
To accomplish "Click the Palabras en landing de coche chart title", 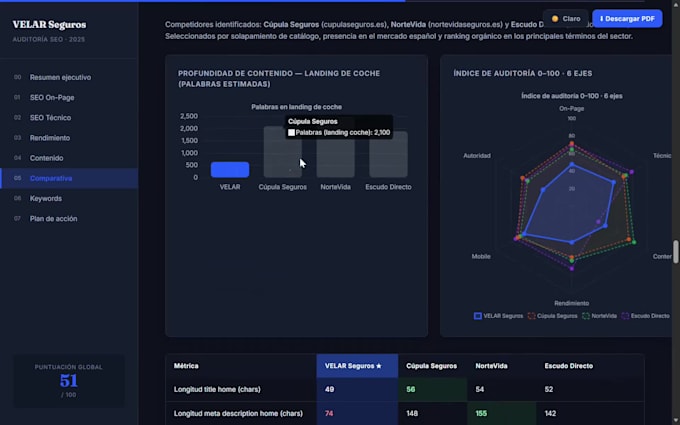I will (297, 107).
